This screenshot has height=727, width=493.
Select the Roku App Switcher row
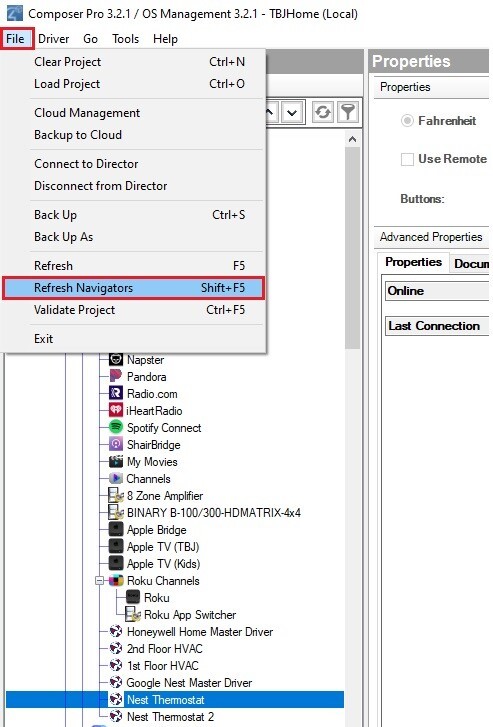[x=190, y=615]
